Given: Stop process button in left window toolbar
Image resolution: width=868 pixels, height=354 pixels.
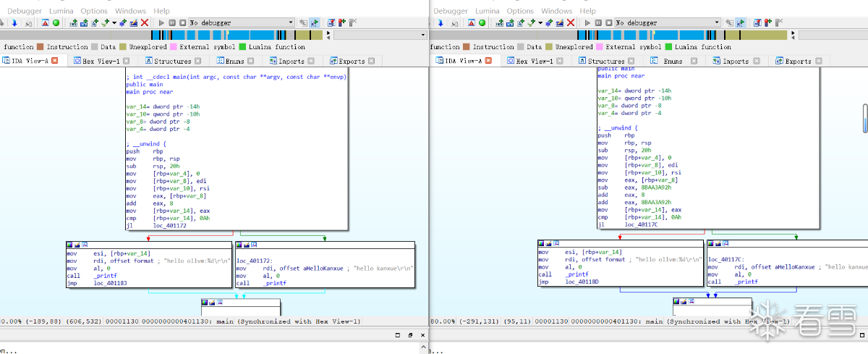Looking at the screenshot, I should [x=183, y=23].
